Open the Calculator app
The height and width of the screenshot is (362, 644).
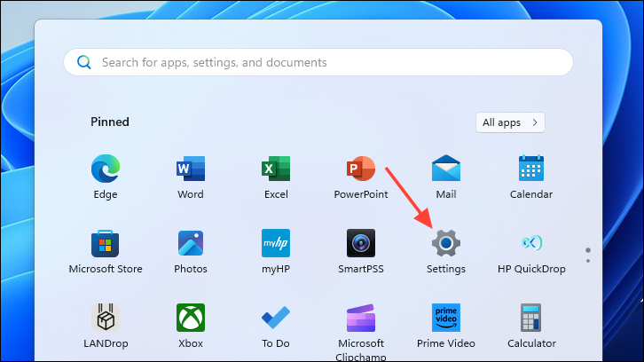pyautogui.click(x=531, y=318)
